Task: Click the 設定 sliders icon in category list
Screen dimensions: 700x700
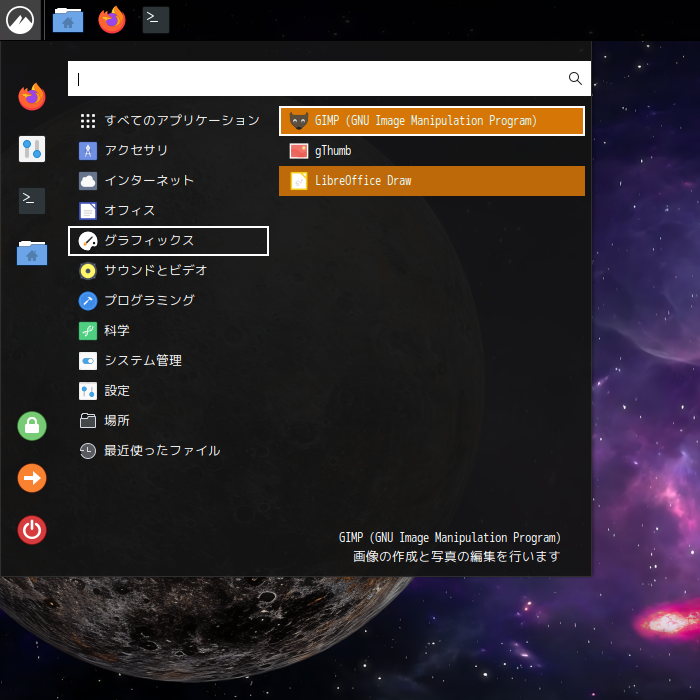Action: 88,391
